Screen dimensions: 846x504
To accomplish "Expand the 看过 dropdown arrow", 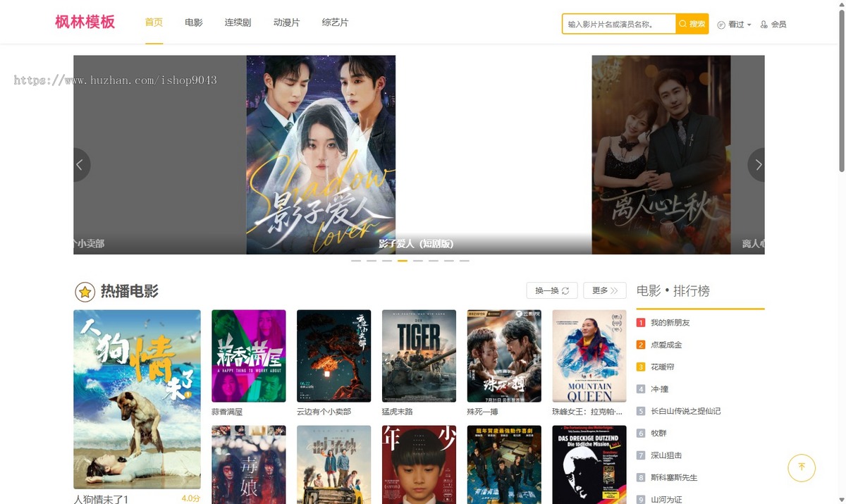I will click(x=749, y=25).
